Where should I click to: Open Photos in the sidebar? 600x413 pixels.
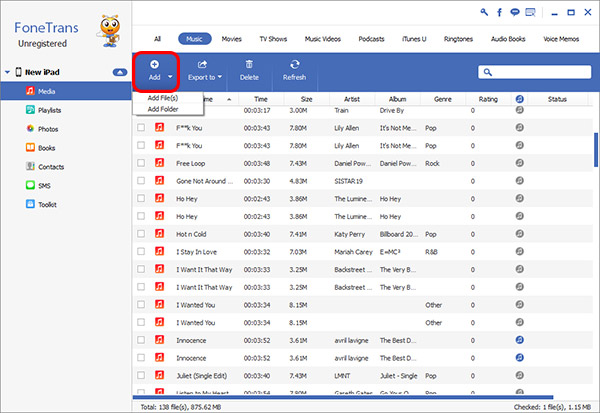[x=48, y=129]
